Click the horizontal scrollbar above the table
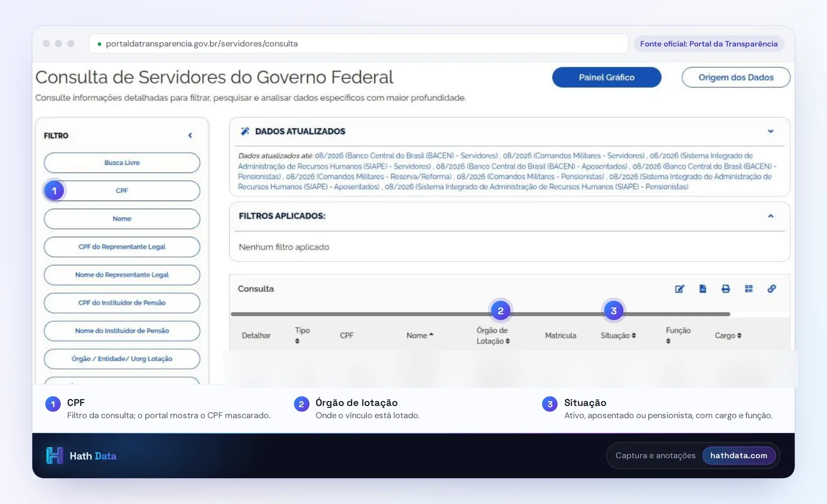Viewport: 827px width, 504px height. (481, 314)
